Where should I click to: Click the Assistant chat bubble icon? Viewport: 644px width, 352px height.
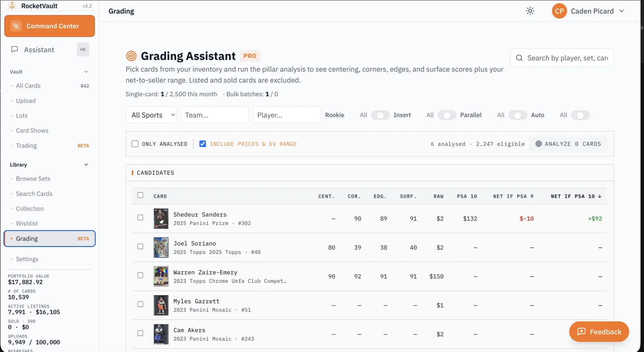(14, 50)
